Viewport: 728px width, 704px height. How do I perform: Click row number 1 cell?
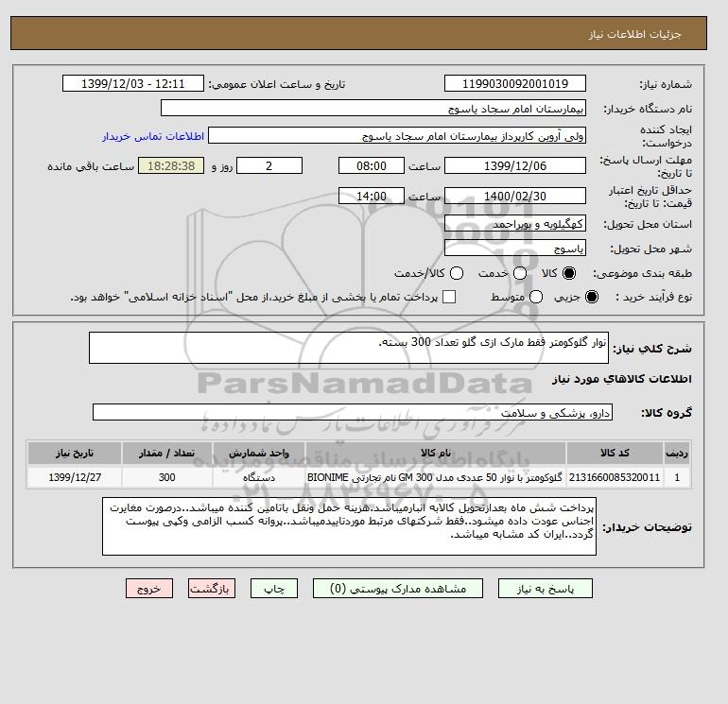coord(676,477)
